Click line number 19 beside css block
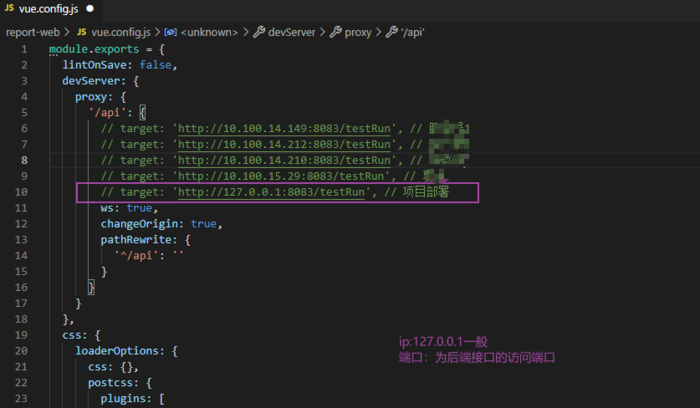Screen dimensions: 700x408 click(22, 335)
